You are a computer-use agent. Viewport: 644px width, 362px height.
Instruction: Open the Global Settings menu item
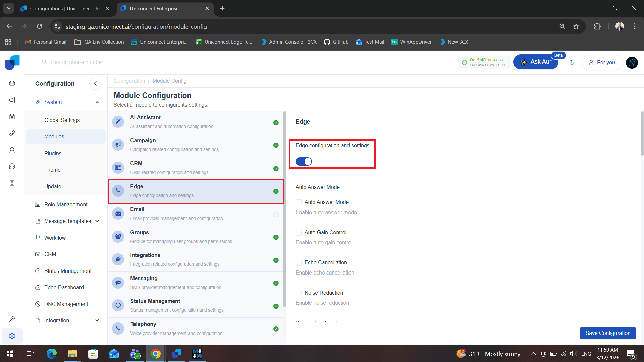point(62,120)
